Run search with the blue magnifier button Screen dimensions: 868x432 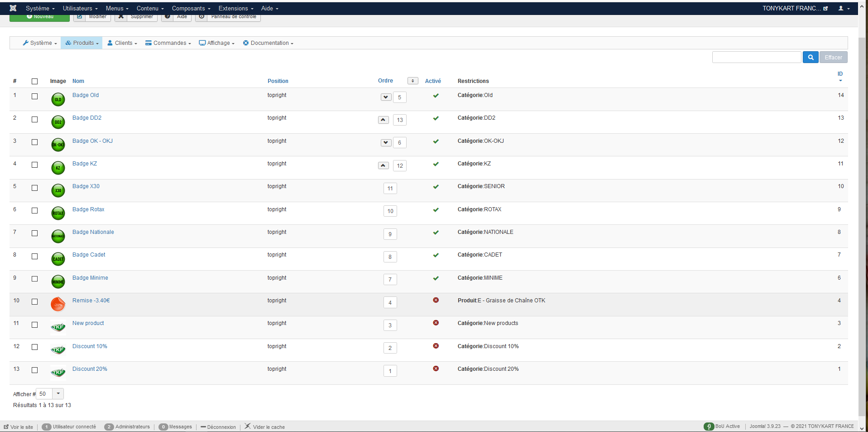810,57
